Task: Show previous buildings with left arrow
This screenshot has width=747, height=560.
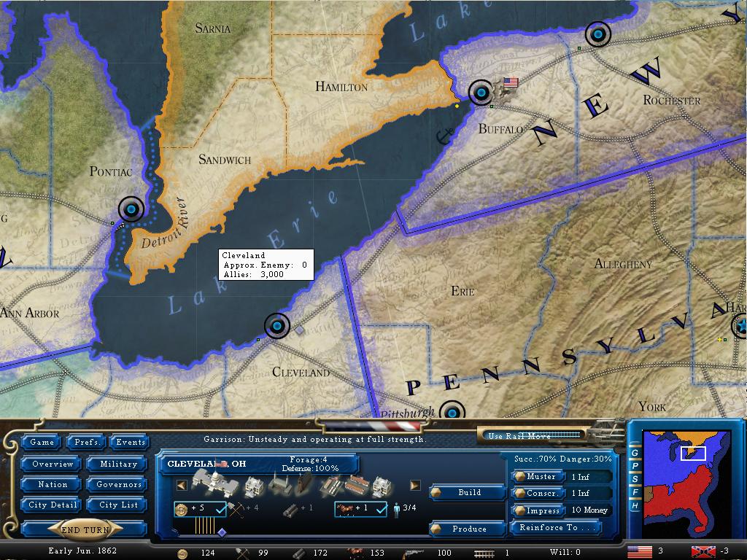Action: (x=182, y=485)
